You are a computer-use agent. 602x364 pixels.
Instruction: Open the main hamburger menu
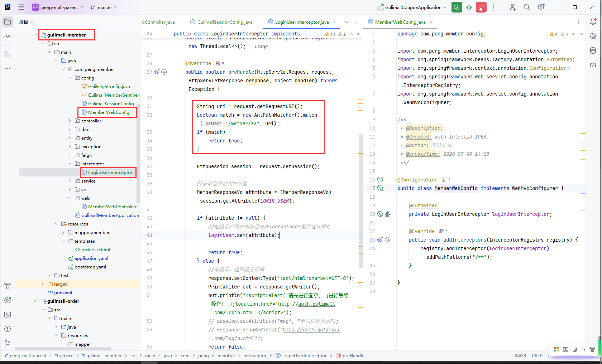tap(21, 7)
